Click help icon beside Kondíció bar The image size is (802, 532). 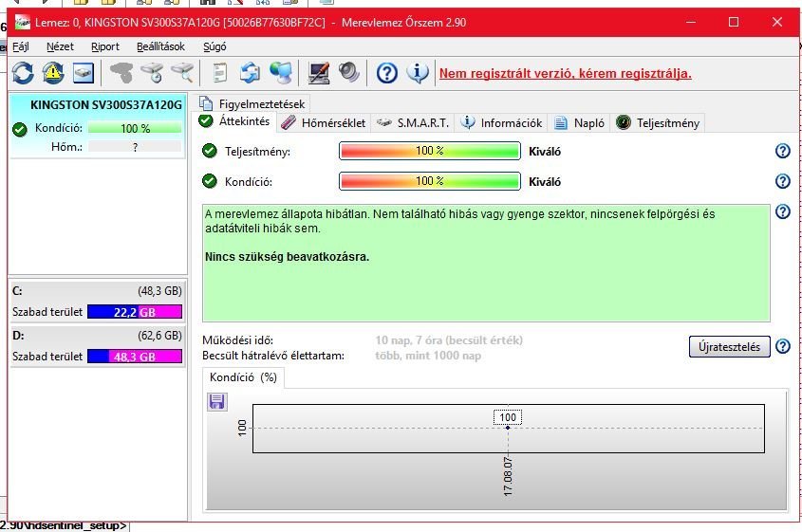783,181
